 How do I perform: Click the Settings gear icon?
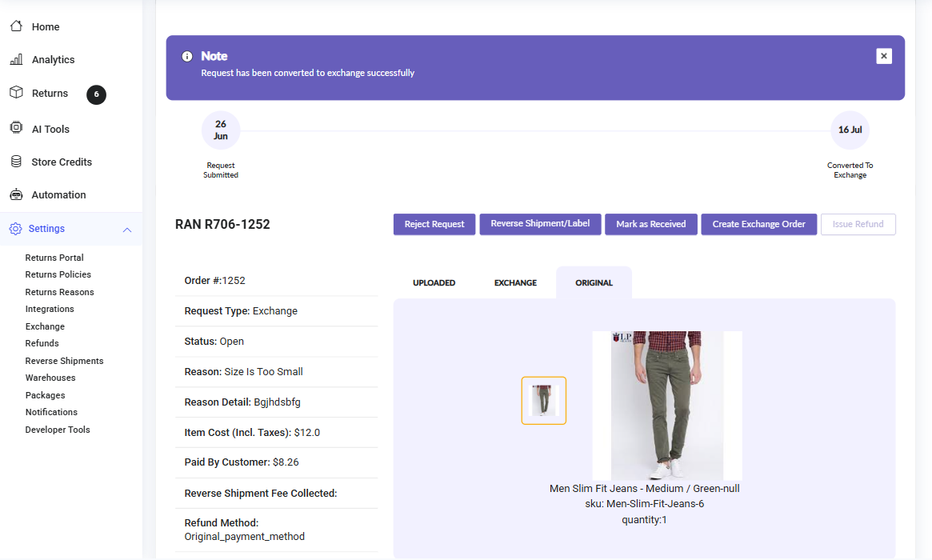pyautogui.click(x=15, y=229)
